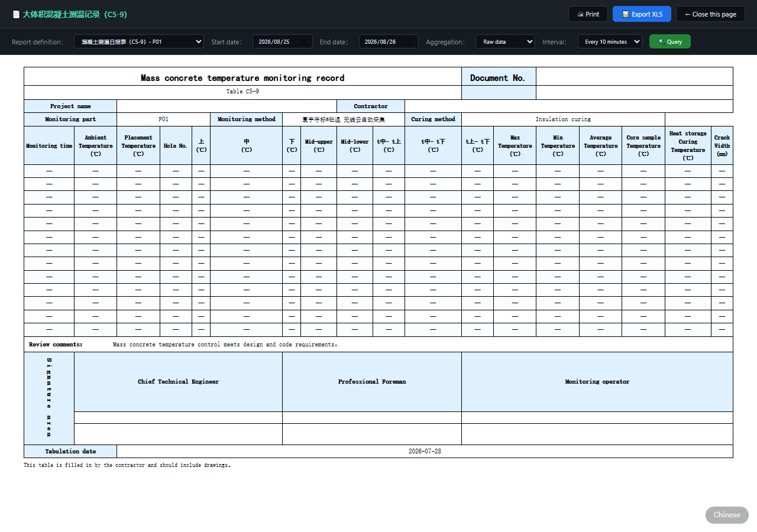Click the 'Chief Technical Engineer' signature header
Image resolution: width=757 pixels, height=532 pixels.
(178, 382)
